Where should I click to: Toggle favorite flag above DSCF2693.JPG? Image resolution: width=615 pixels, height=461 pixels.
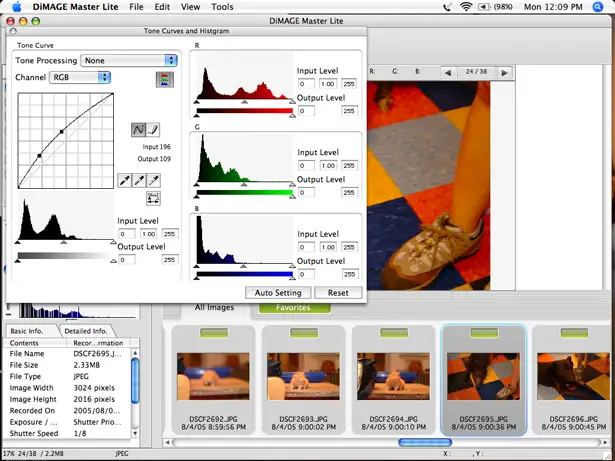coord(304,333)
